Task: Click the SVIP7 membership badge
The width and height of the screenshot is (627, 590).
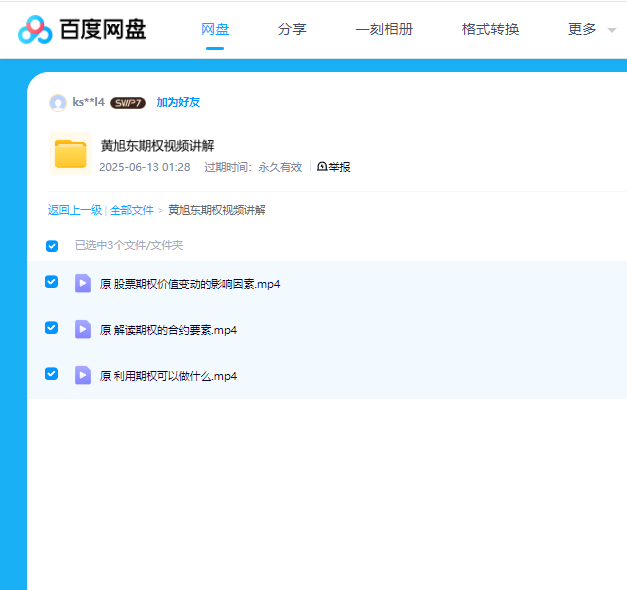Action: [x=128, y=102]
